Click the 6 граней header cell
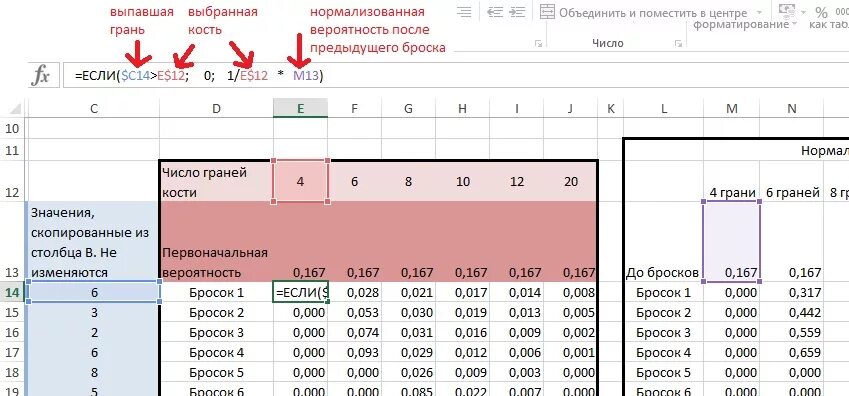 click(x=792, y=181)
